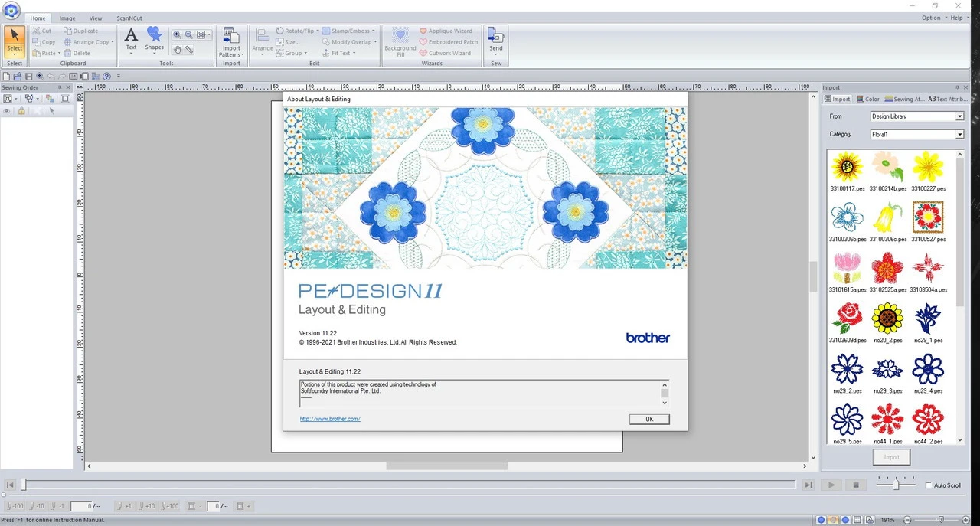
Task: Play the stitch simulation
Action: coord(831,485)
